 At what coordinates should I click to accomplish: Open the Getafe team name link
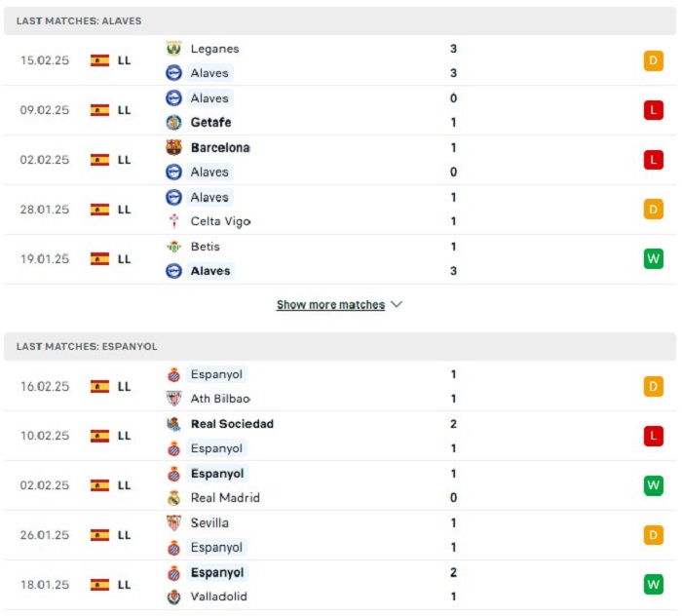coord(210,123)
